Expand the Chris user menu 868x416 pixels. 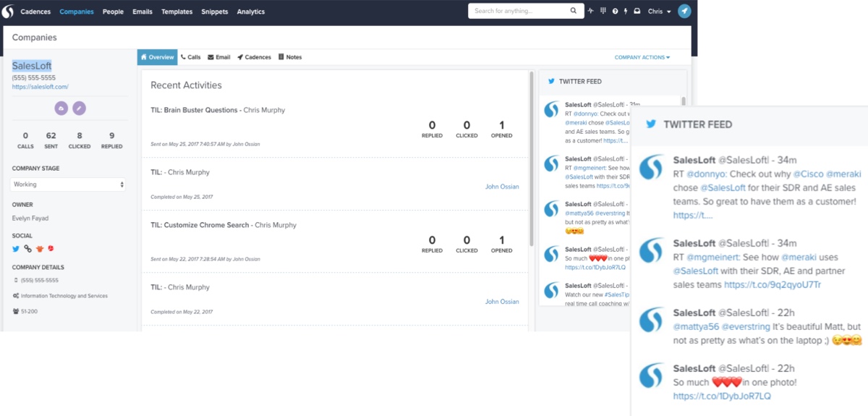tap(659, 12)
